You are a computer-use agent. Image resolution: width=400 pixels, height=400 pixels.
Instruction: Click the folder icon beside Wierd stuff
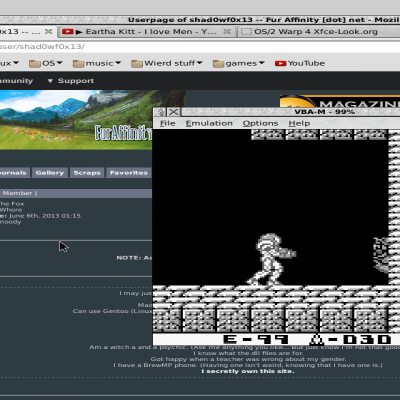click(137, 63)
